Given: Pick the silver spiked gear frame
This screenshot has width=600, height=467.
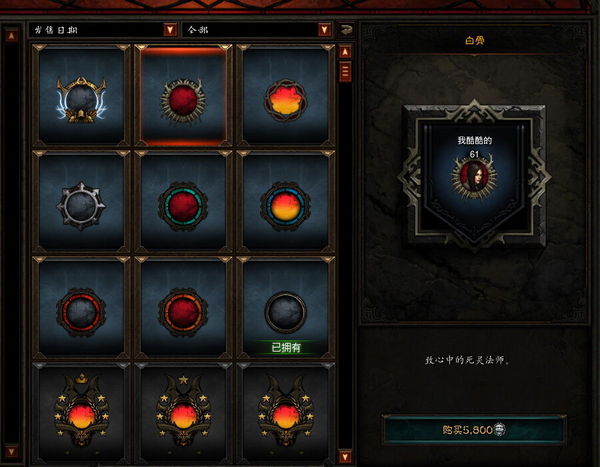Looking at the screenshot, I should 82,202.
